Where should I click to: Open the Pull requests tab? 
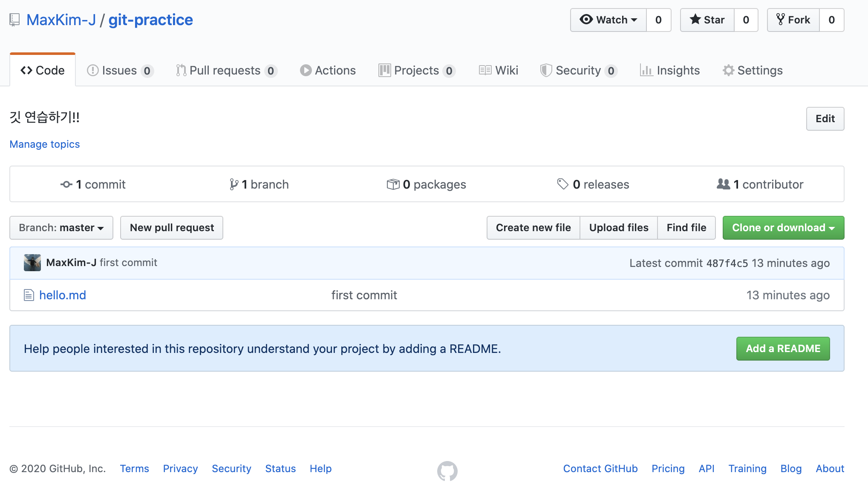226,70
